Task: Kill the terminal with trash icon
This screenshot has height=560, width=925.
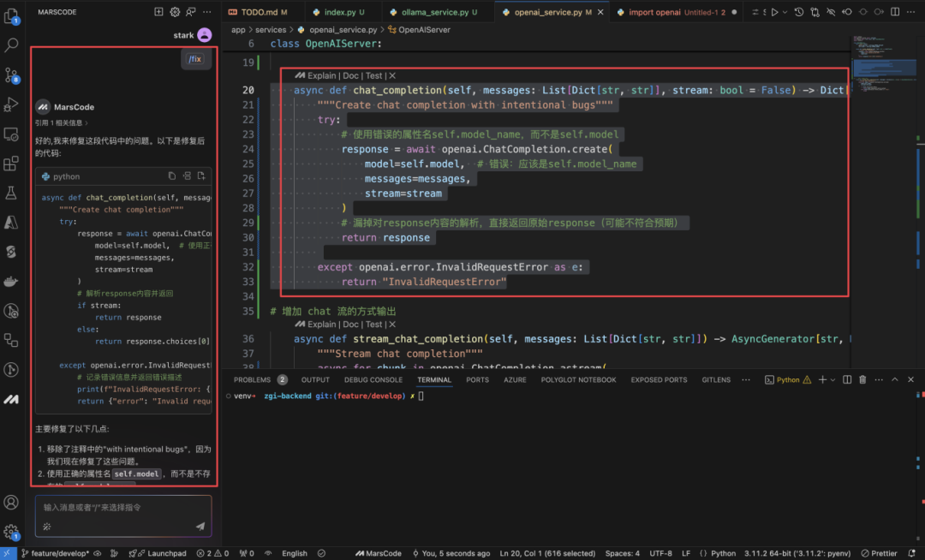Action: pos(862,379)
